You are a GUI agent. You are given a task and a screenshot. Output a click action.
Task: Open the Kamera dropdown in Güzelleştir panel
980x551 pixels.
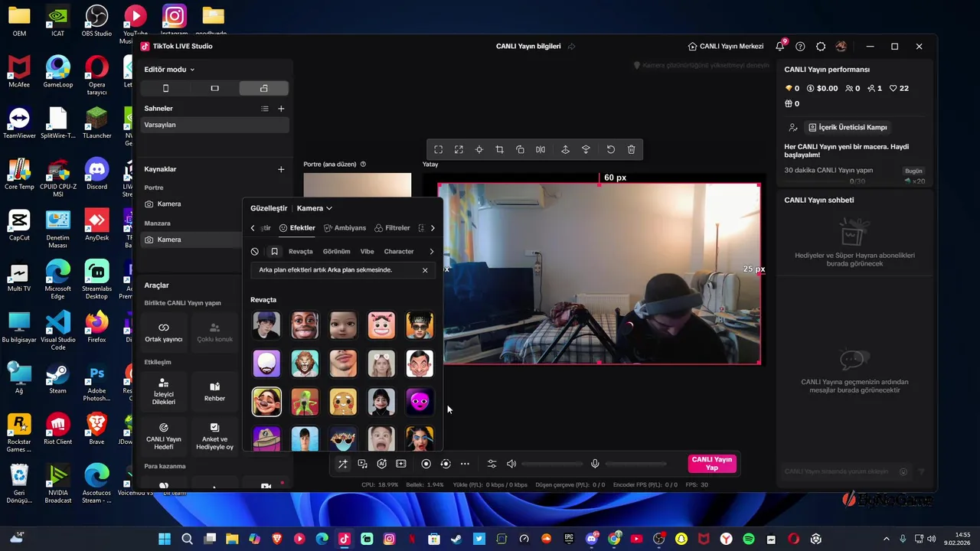(315, 208)
